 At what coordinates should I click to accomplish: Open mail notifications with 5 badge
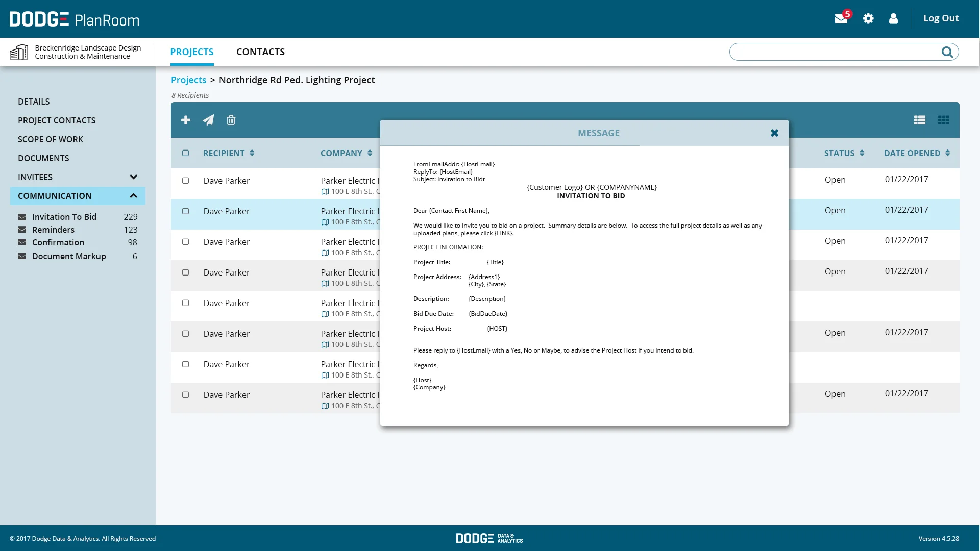[x=841, y=19]
